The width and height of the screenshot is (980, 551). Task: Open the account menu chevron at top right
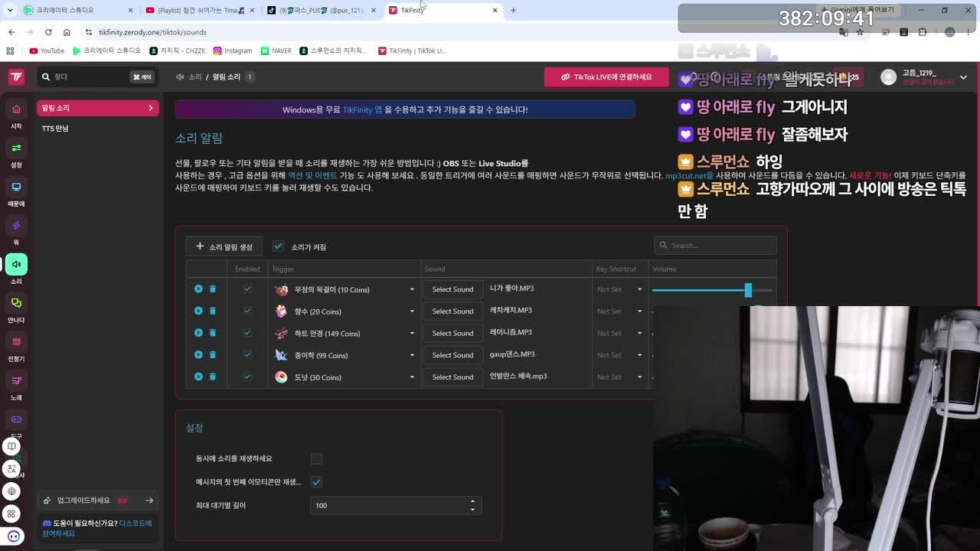963,77
